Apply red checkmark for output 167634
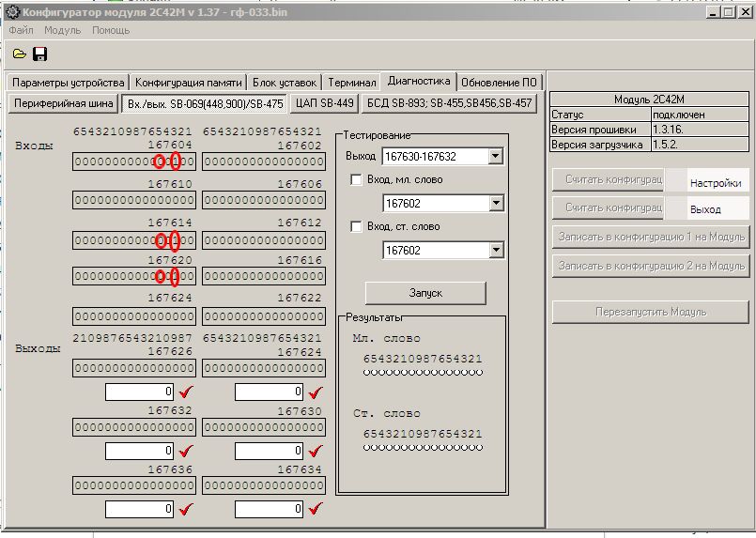The image size is (756, 538). (316, 509)
